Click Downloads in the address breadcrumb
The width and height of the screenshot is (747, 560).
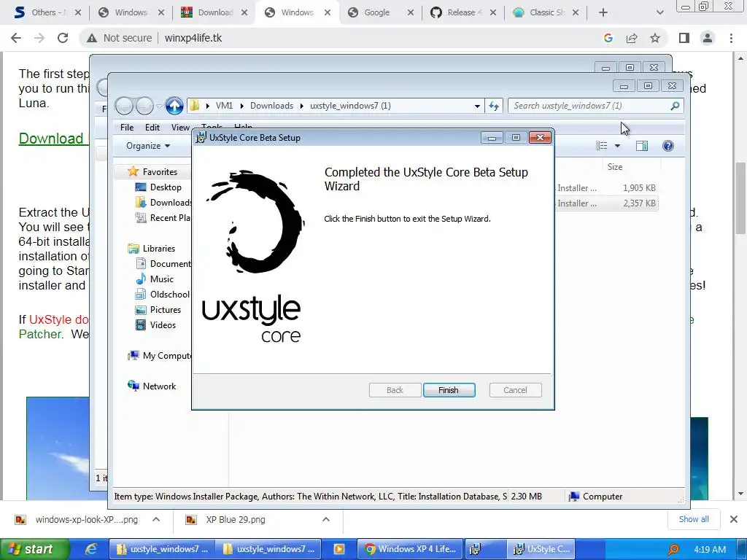(x=271, y=106)
